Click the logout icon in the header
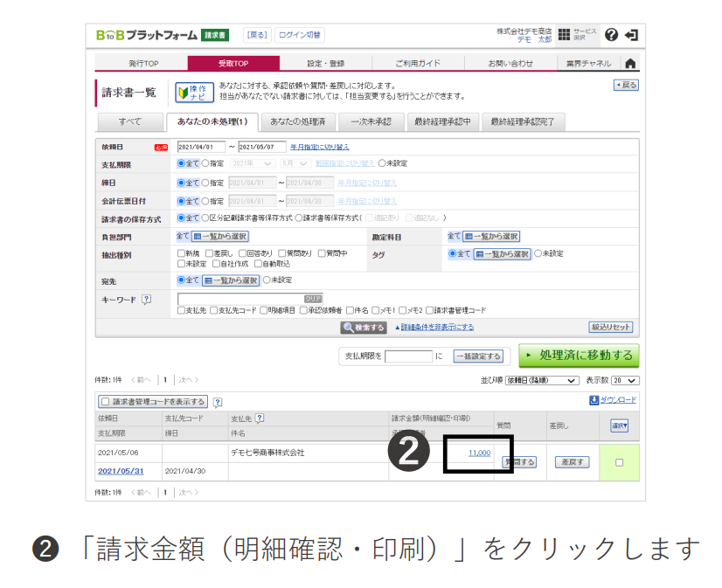The image size is (722, 588). point(631,35)
